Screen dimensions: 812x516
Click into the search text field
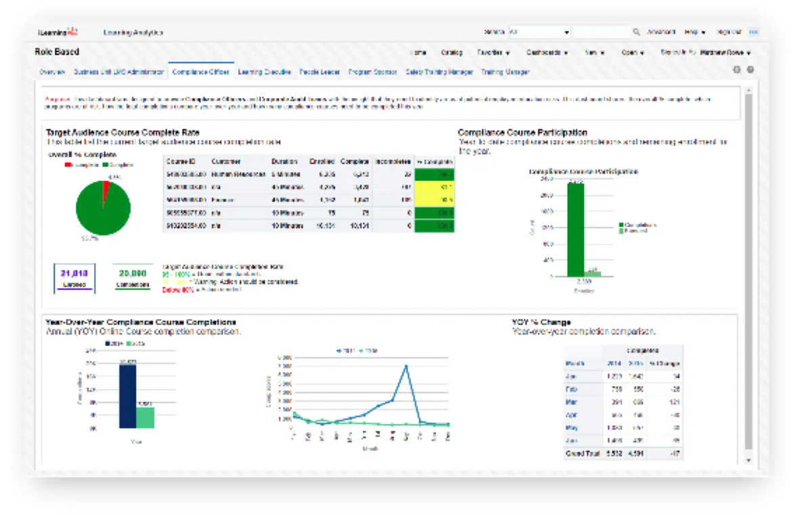(x=601, y=32)
